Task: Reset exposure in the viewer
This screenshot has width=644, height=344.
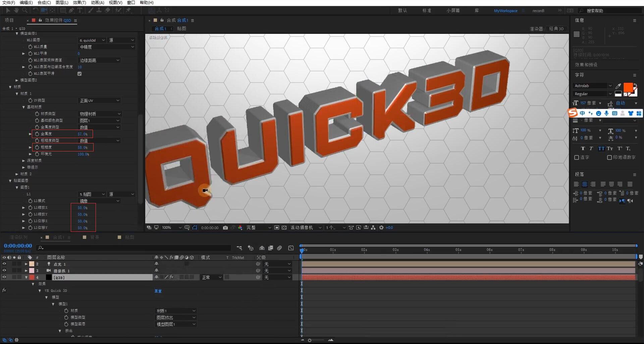Action: click(x=381, y=227)
